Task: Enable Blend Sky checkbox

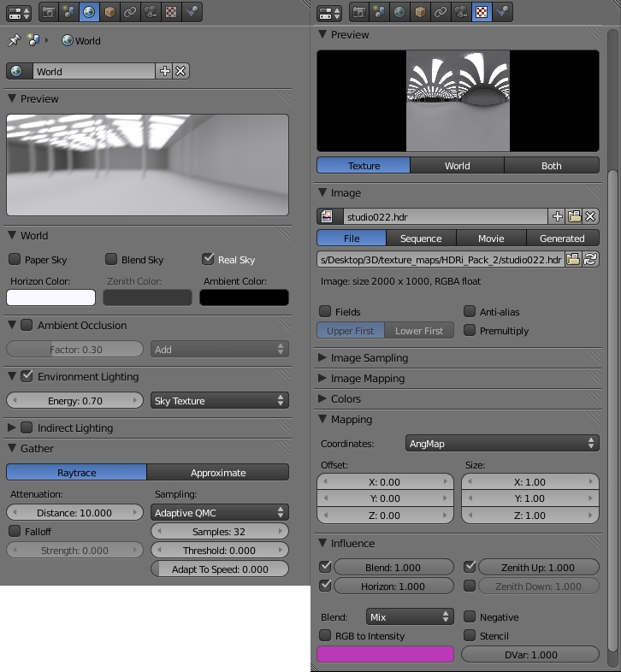Action: pyautogui.click(x=111, y=259)
